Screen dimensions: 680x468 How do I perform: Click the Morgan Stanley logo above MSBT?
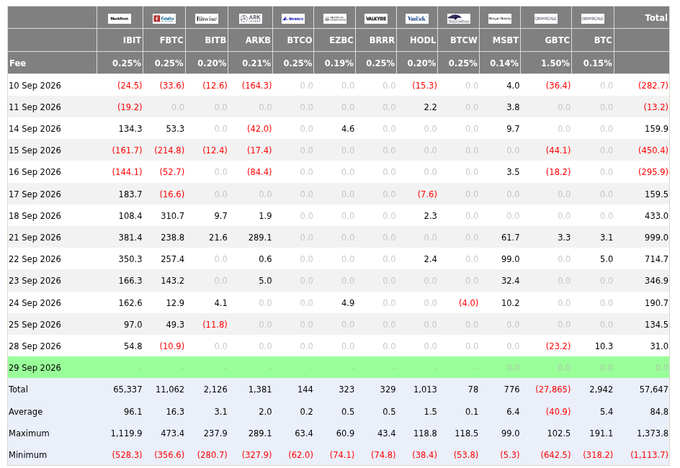click(x=500, y=19)
